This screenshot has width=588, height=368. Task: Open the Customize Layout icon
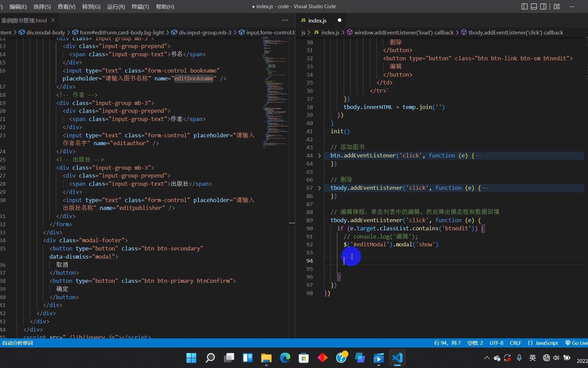pos(557,6)
